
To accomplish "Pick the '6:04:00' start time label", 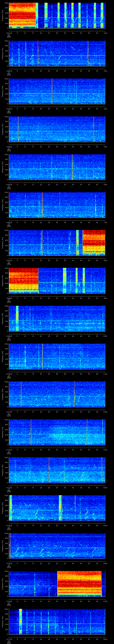I will coord(9,147).
